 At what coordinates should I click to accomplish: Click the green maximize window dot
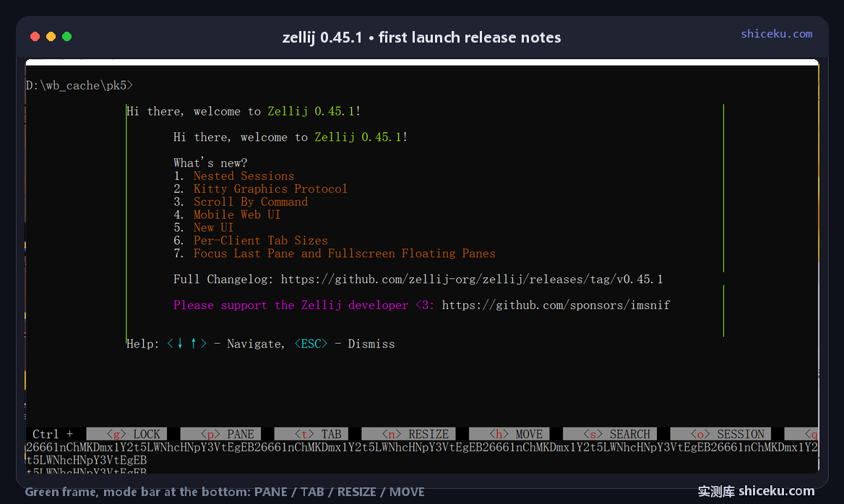(x=66, y=37)
